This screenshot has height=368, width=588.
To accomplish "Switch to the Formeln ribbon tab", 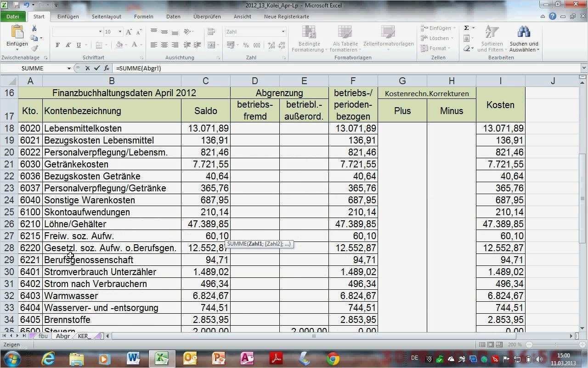I will point(143,17).
